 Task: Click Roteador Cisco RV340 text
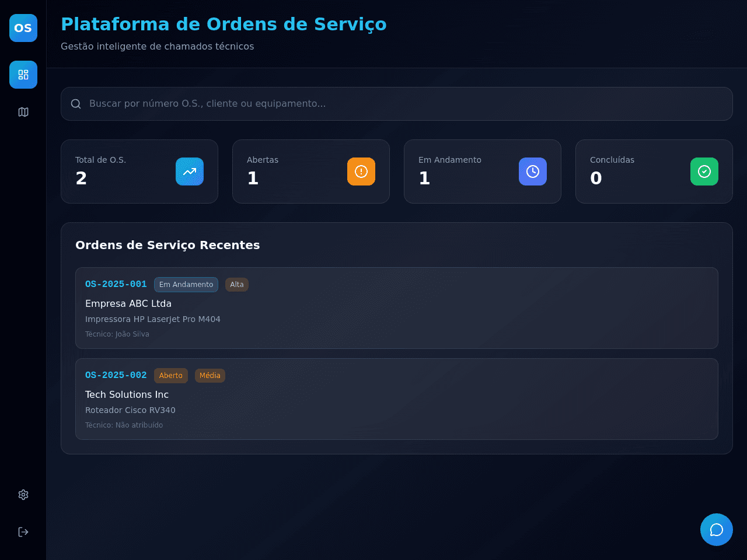tap(130, 410)
